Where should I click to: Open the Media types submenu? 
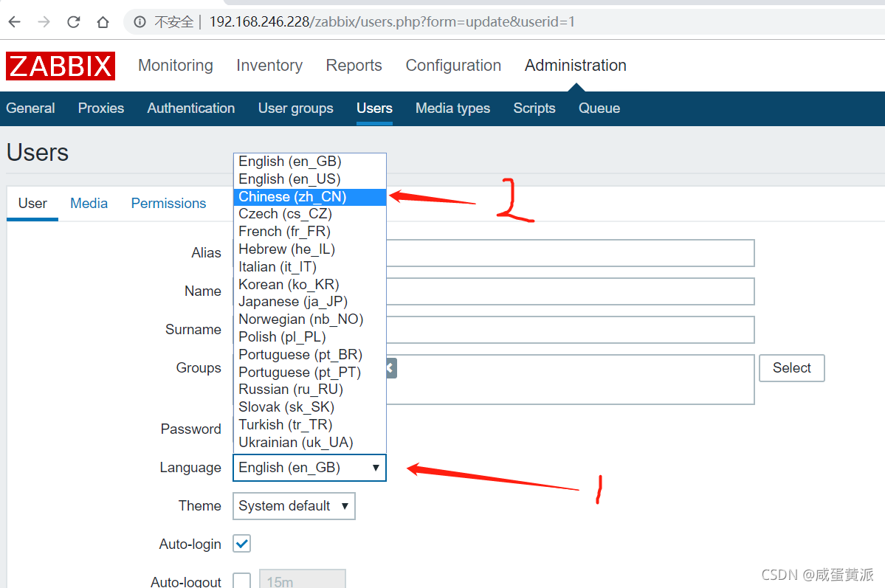(x=452, y=108)
